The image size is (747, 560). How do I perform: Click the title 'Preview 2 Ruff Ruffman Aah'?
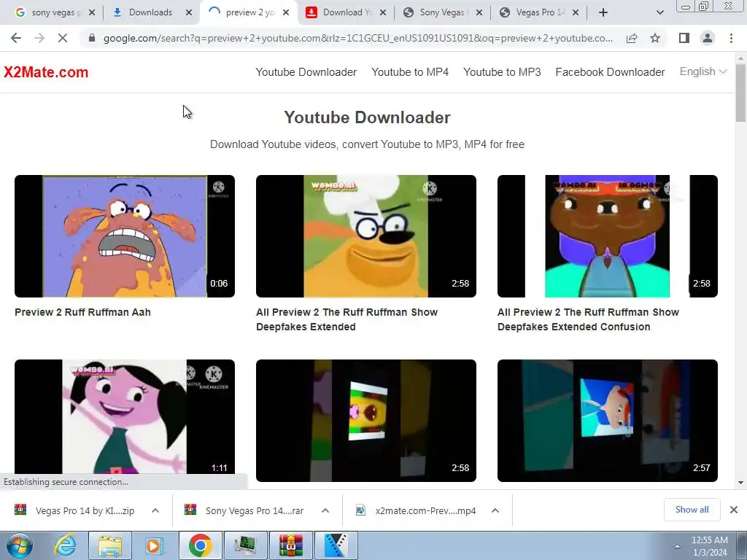[82, 312]
